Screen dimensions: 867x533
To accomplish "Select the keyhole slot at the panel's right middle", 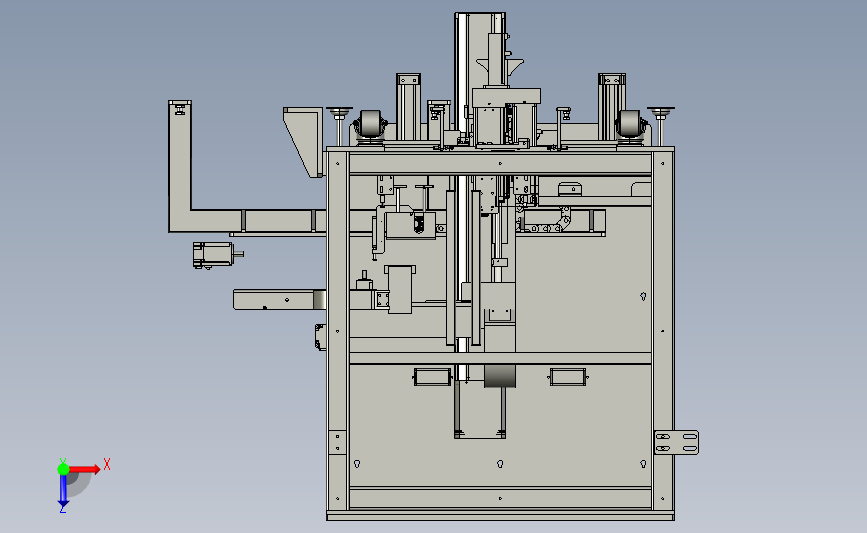I will (643, 296).
